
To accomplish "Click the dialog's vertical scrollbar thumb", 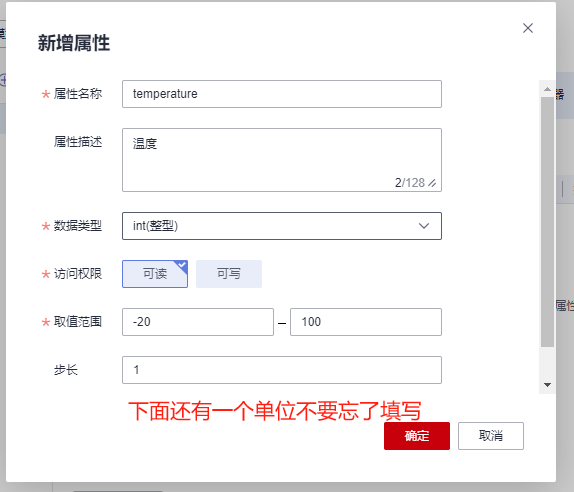I will (x=547, y=222).
